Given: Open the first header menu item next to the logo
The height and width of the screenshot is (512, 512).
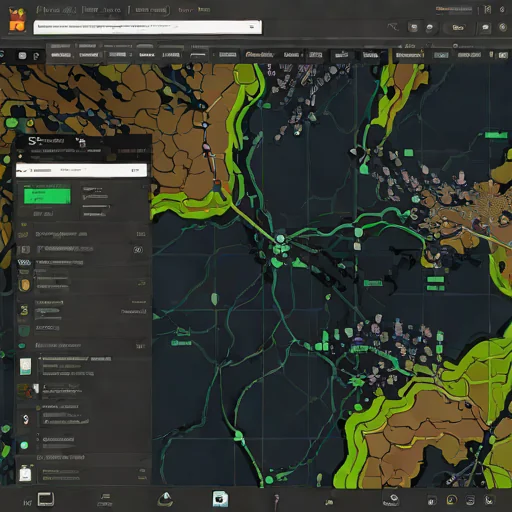Looking at the screenshot, I should pos(57,10).
